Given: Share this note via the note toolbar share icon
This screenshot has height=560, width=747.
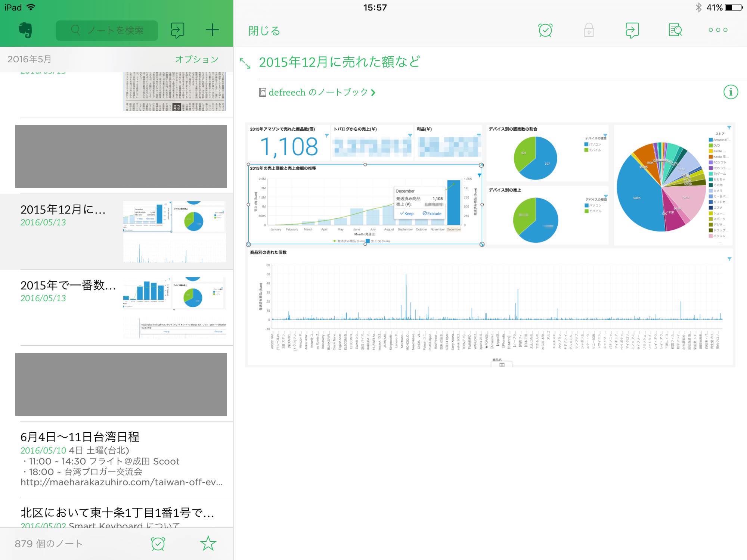Looking at the screenshot, I should (x=632, y=30).
